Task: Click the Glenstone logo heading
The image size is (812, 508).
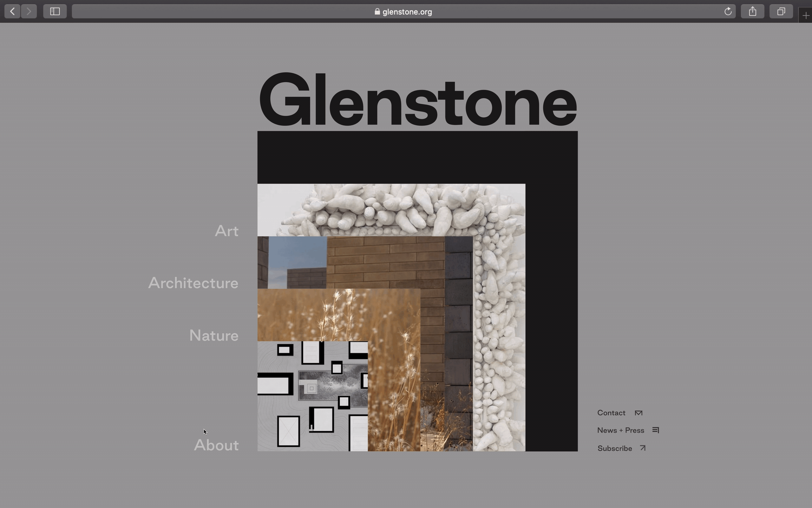Action: 417,100
